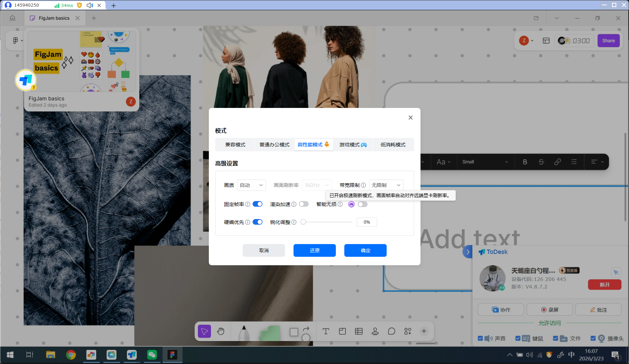Viewport: 629px width, 364px height.
Task: Click the 取消 button
Action: point(264,250)
